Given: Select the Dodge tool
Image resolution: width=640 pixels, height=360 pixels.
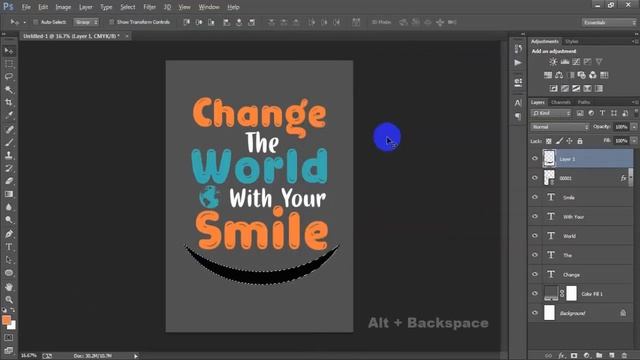Looking at the screenshot, I should pyautogui.click(x=9, y=220).
